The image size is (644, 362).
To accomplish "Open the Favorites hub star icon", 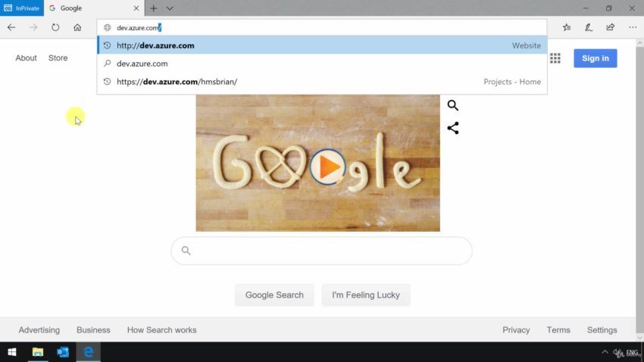I will point(567,27).
